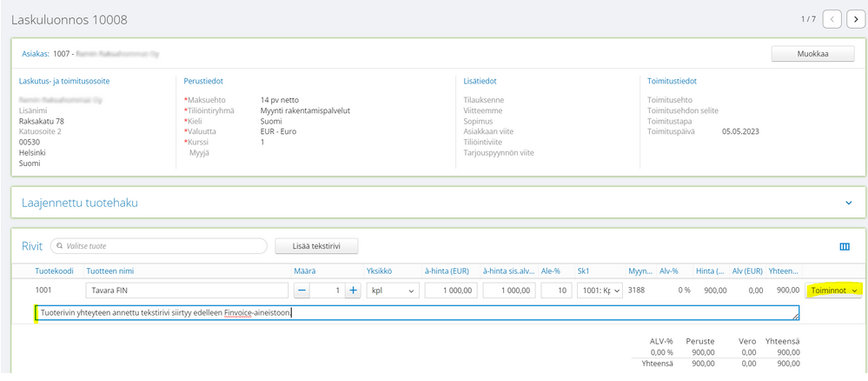The height and width of the screenshot is (381, 868).
Task: Click the Raksakatu 78 address line
Action: coord(42,122)
